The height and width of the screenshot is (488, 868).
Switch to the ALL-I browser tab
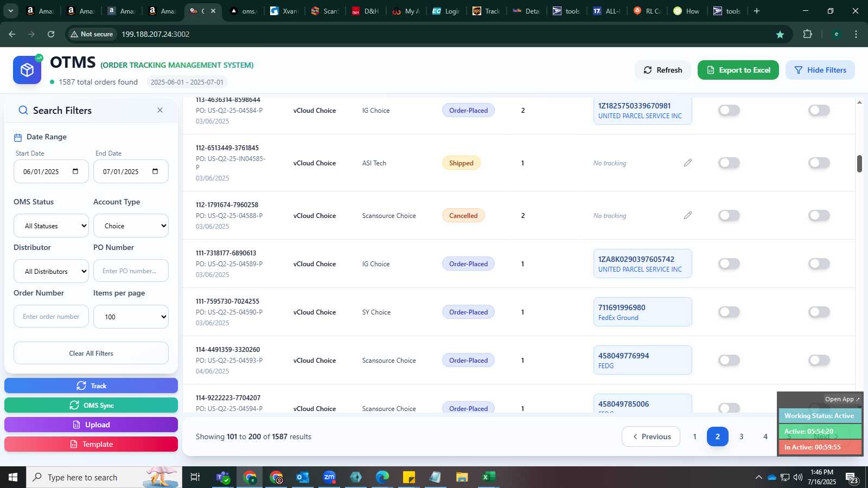607,11
